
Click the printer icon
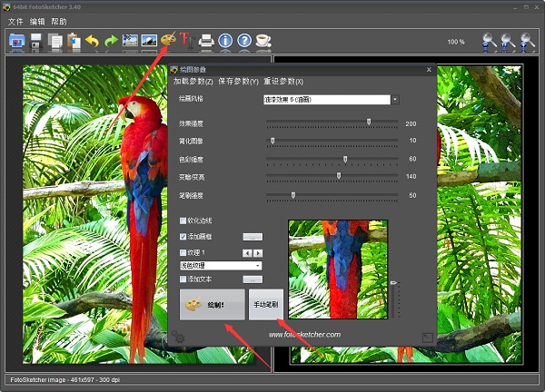pyautogui.click(x=206, y=41)
